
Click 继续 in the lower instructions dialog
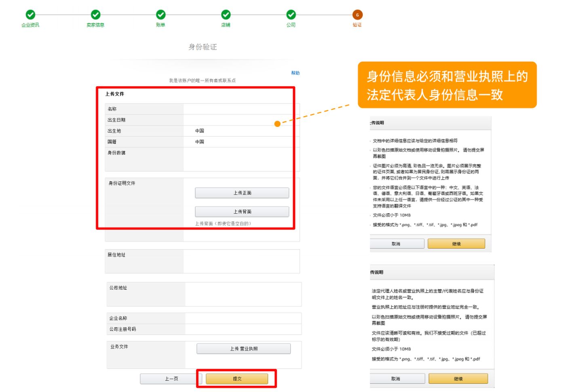click(x=458, y=379)
